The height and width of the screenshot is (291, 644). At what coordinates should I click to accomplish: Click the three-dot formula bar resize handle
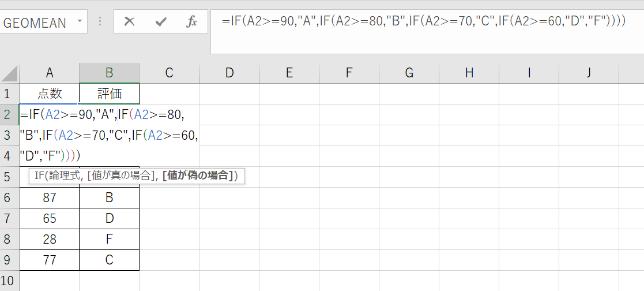pos(100,22)
